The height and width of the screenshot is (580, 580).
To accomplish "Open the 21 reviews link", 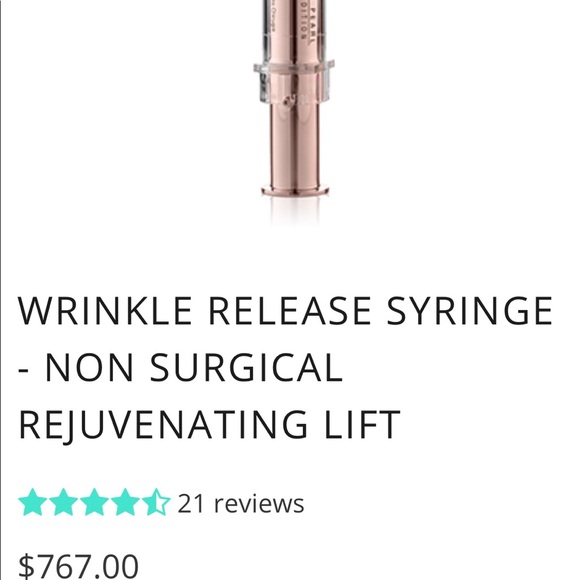I will click(241, 503).
